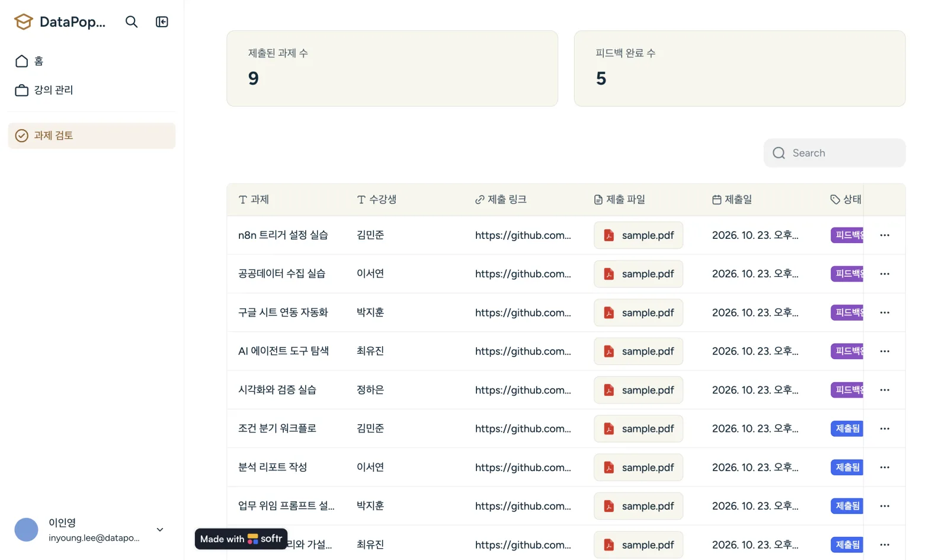Open row options for 조건 분기 워크플로
This screenshot has width=948, height=560.
pyautogui.click(x=885, y=428)
